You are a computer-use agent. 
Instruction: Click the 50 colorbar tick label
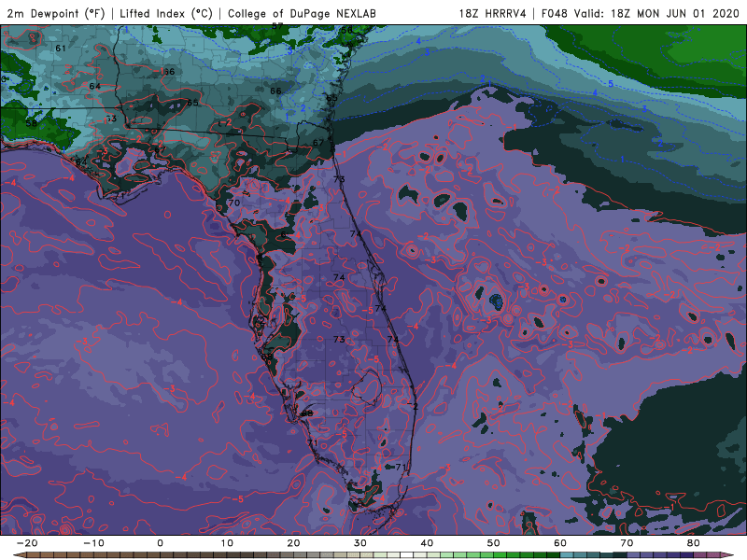coord(494,543)
